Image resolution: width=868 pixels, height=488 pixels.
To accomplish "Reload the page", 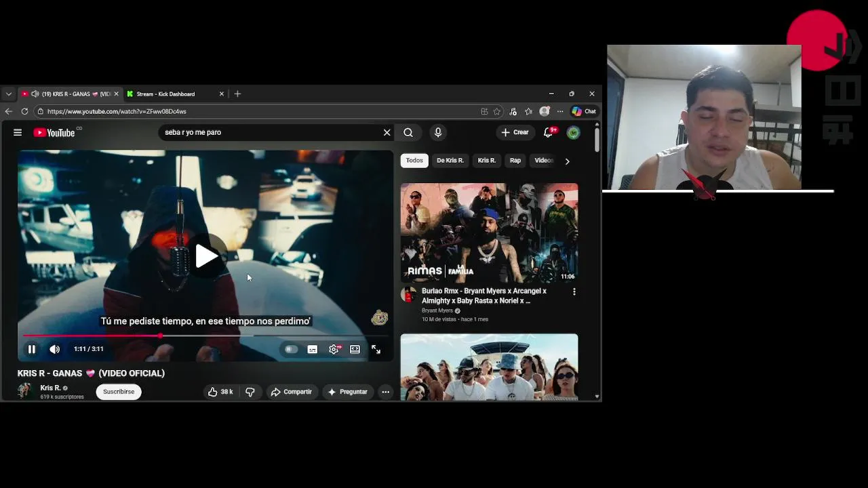I will tap(24, 111).
